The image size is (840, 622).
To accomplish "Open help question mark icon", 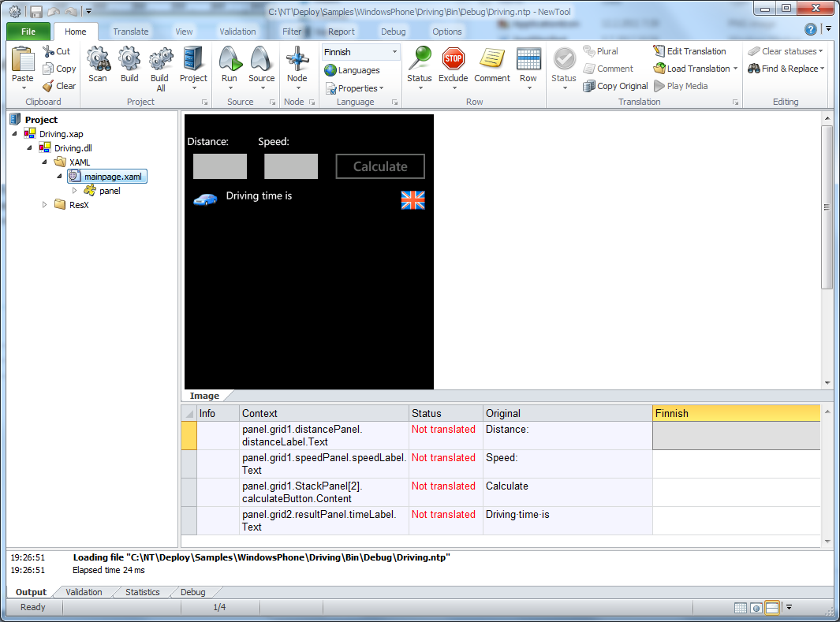I will 811,29.
